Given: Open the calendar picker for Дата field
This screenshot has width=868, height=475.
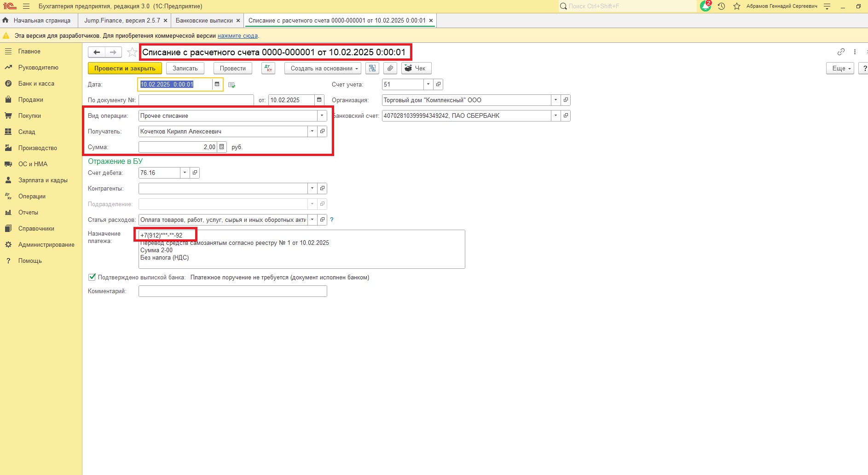Looking at the screenshot, I should [x=217, y=84].
